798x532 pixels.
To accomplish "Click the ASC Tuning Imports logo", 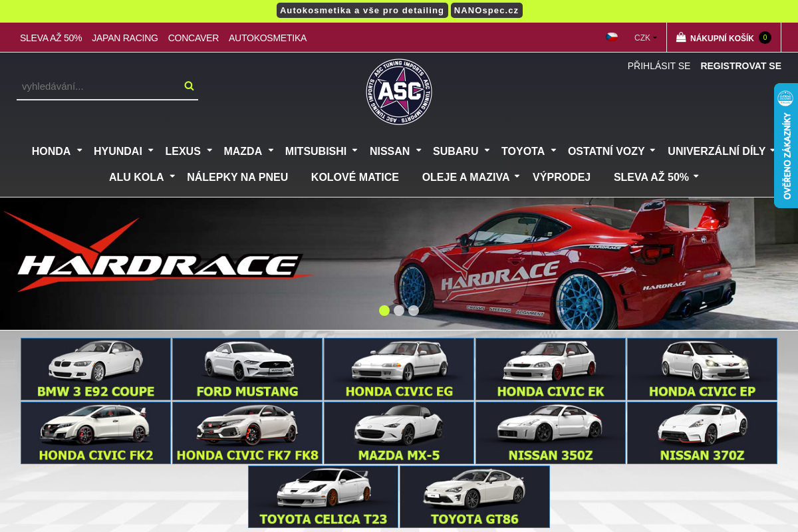I will pos(399,92).
